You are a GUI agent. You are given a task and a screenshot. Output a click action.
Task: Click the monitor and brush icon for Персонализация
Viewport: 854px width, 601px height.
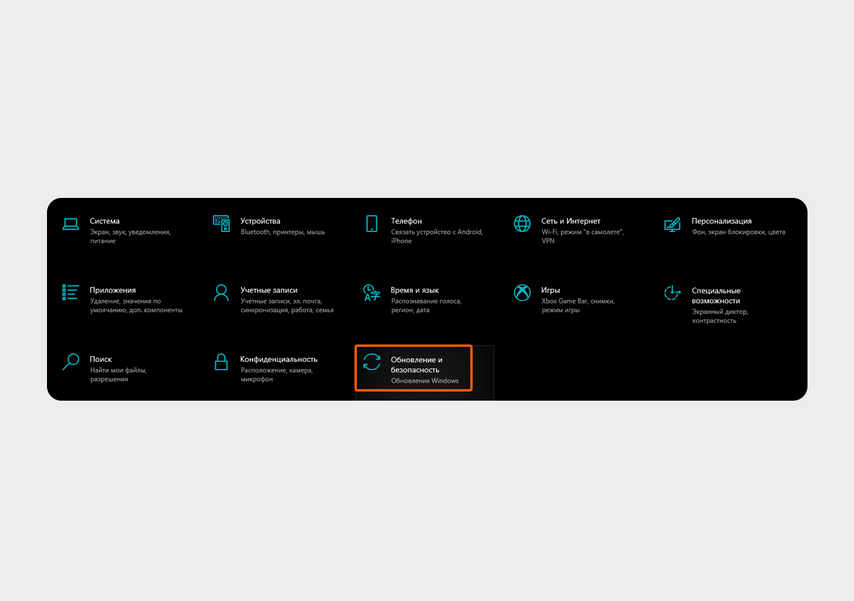coord(673,224)
